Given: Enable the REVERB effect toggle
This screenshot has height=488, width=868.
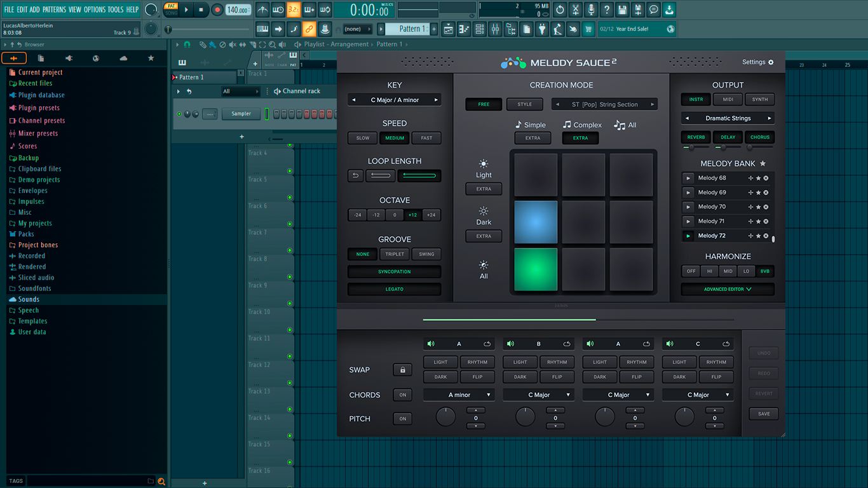Looking at the screenshot, I should click(696, 137).
